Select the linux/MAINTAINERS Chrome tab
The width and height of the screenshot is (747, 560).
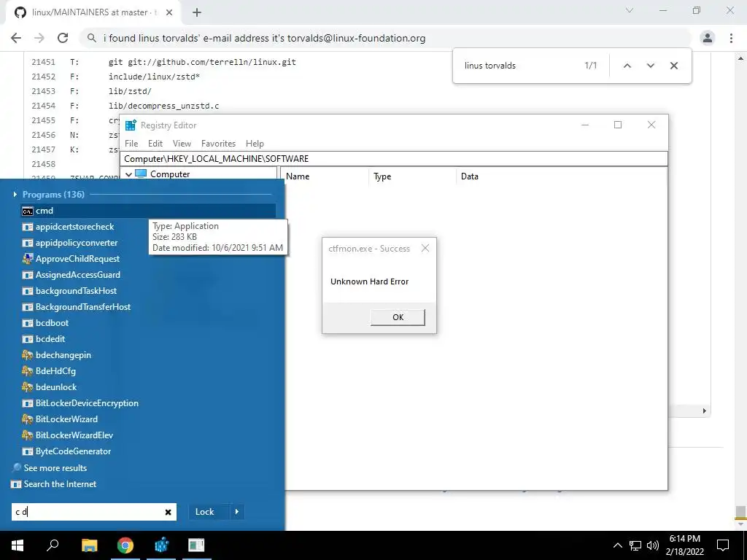coord(93,12)
